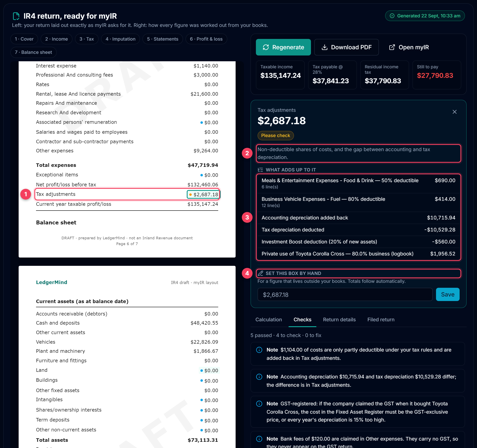Click info icon on $1,104.00 costs note

click(x=259, y=350)
